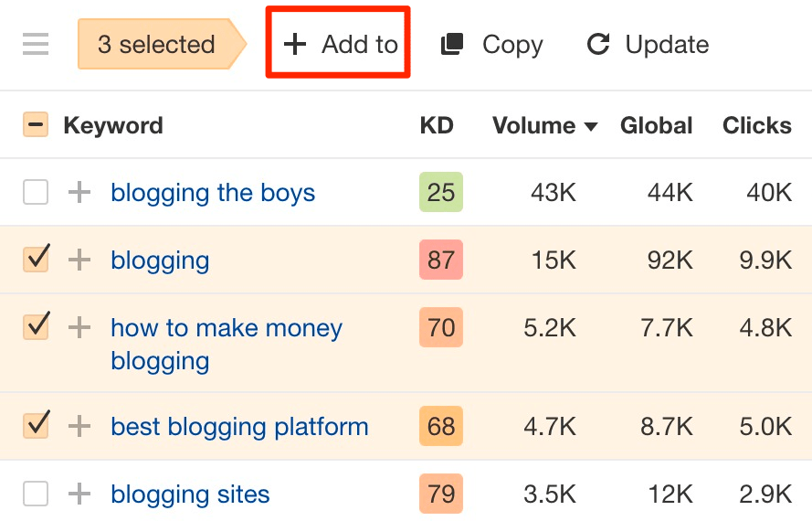The image size is (812, 521).
Task: Uncheck the 'blogging' keyword row checkbox
Action: (x=36, y=260)
